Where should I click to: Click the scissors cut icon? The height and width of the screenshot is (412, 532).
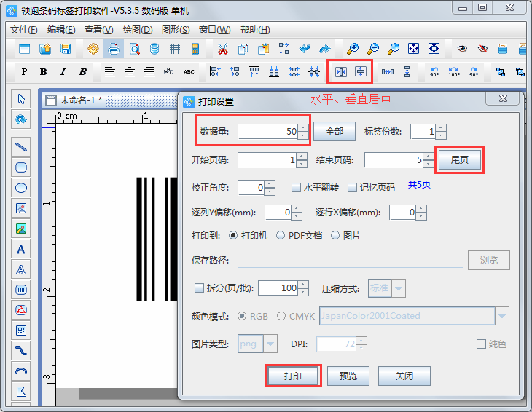pos(222,49)
